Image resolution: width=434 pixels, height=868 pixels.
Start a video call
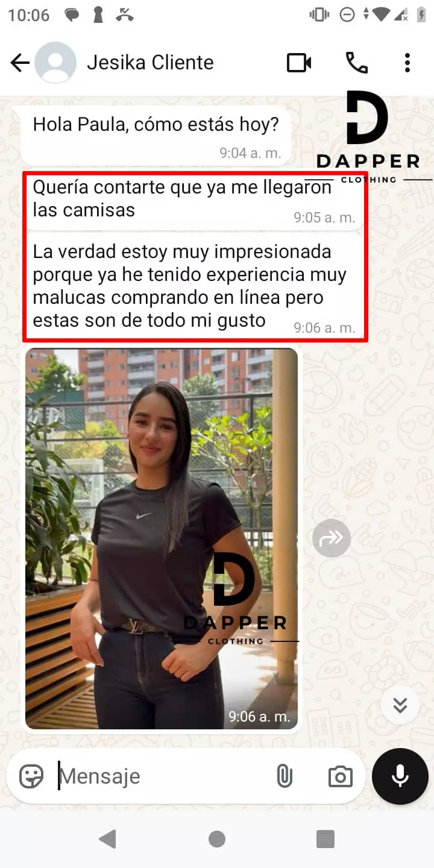(x=299, y=63)
